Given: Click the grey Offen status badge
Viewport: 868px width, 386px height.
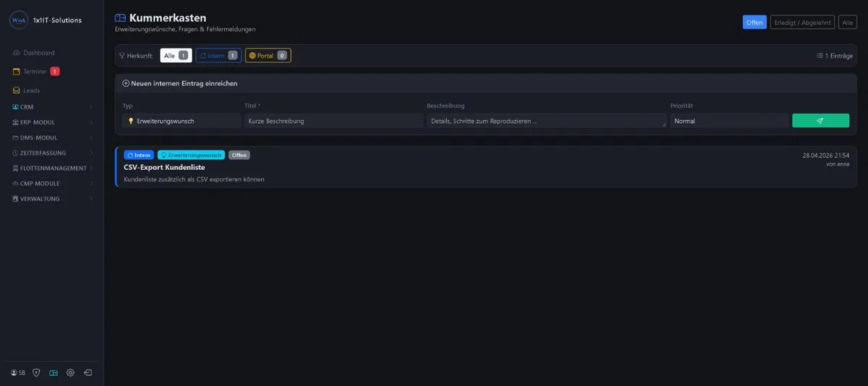Looking at the screenshot, I should pos(239,155).
